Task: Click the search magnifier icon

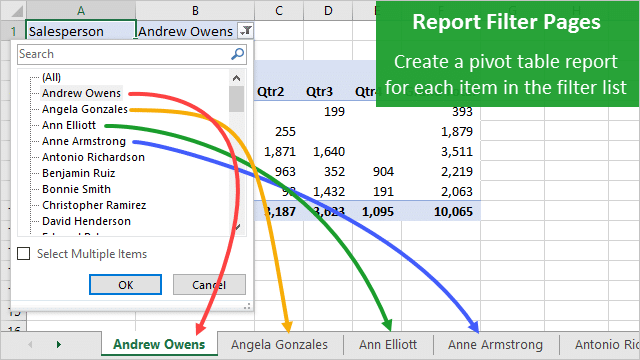Action: point(238,54)
